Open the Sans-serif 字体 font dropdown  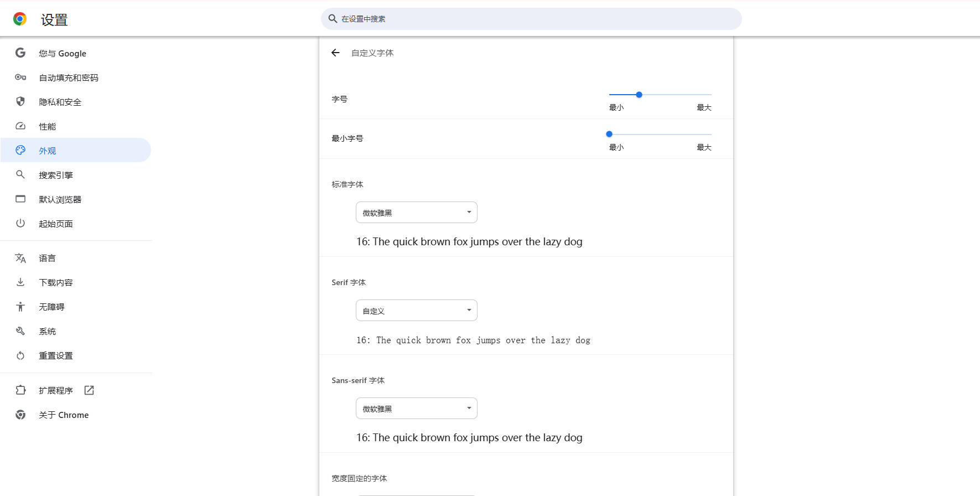click(417, 409)
